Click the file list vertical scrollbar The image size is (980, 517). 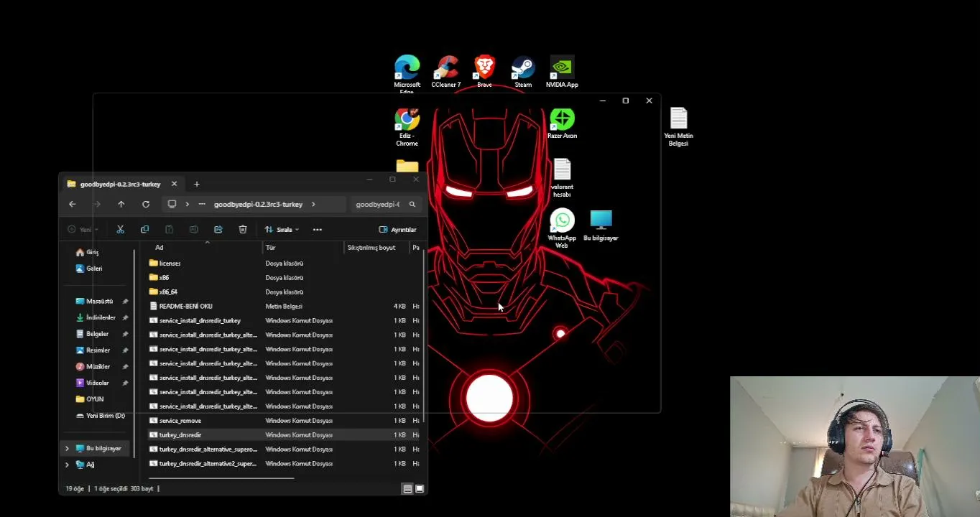425,336
